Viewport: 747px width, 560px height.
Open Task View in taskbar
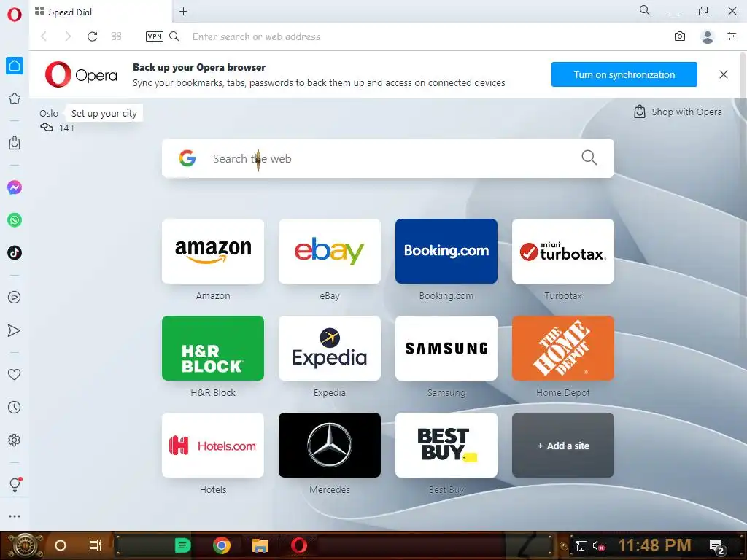click(96, 545)
